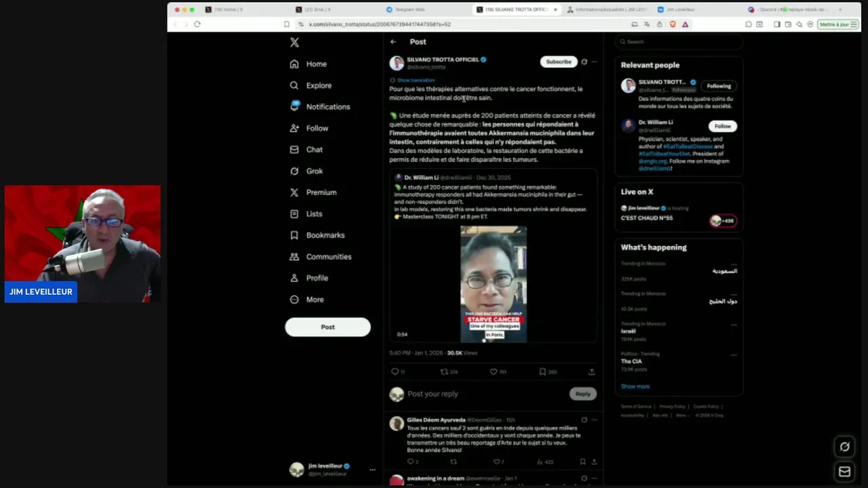Click the Brave shields icon in address bar
The image size is (868, 488).
pos(673,24)
